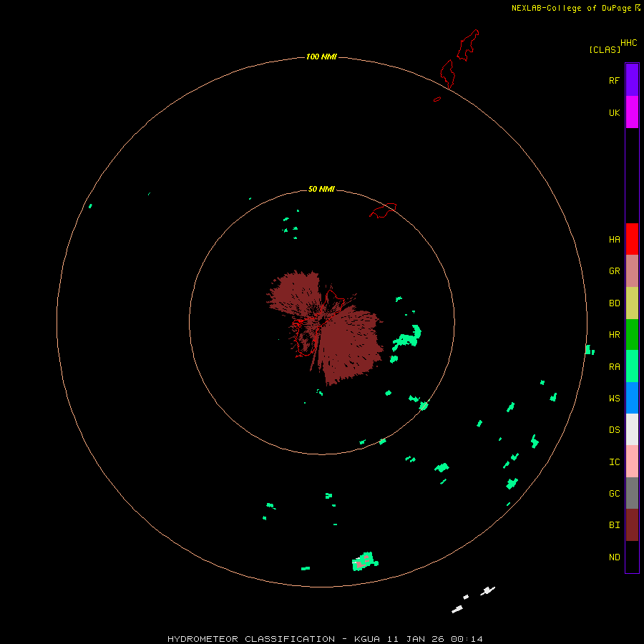This screenshot has width=644, height=644.
Task: Click the magenta UK color swatch
Action: coord(632,112)
